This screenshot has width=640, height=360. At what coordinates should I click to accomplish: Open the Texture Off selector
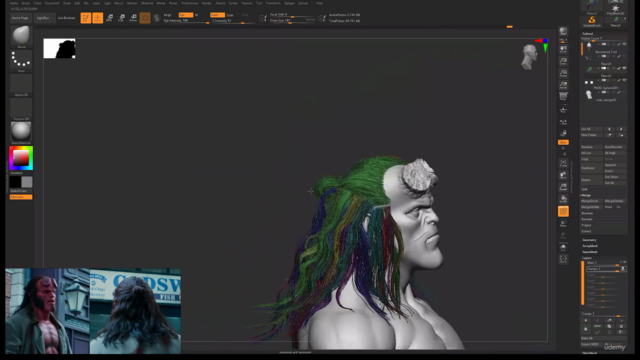coord(21,108)
